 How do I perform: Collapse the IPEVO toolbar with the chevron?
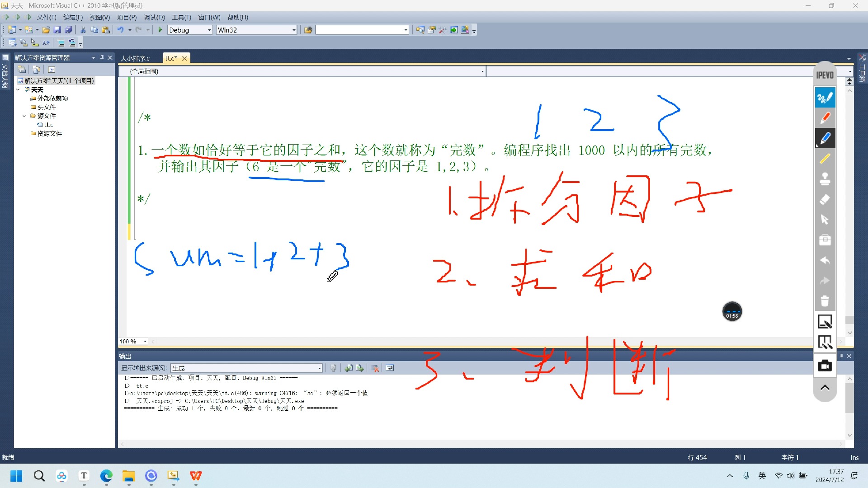825,387
